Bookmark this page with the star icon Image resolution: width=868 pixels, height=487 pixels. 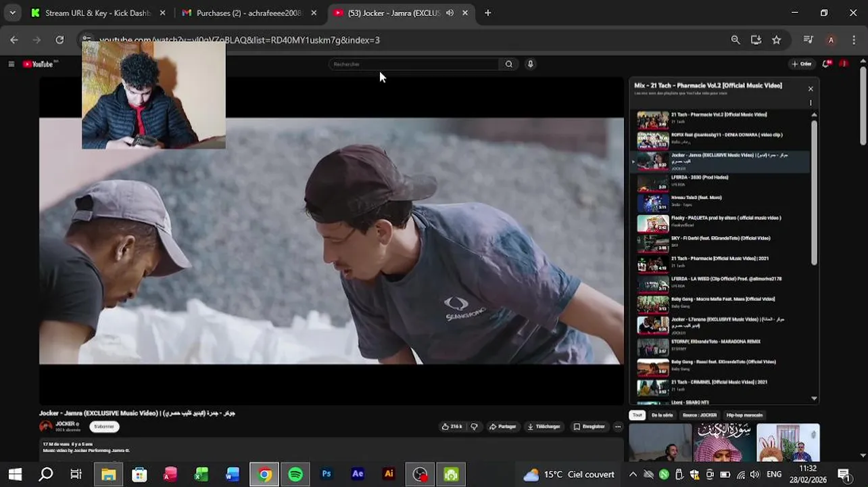pos(777,40)
